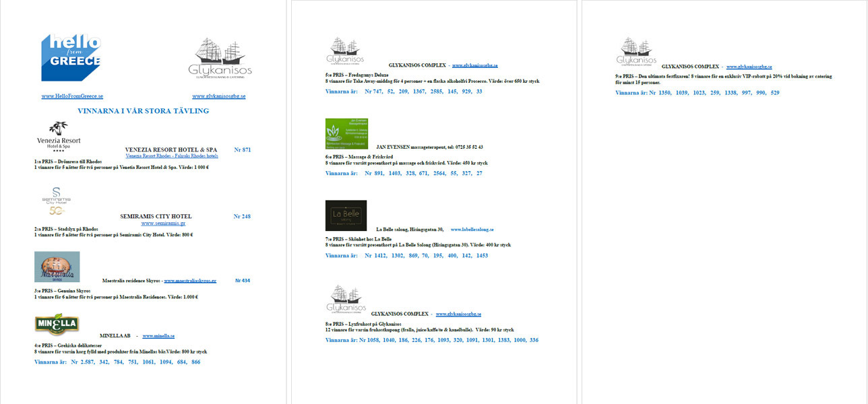The height and width of the screenshot is (404, 868).
Task: Click the line about 5 nätter på Semiramis City Hotel
Action: [x=114, y=235]
